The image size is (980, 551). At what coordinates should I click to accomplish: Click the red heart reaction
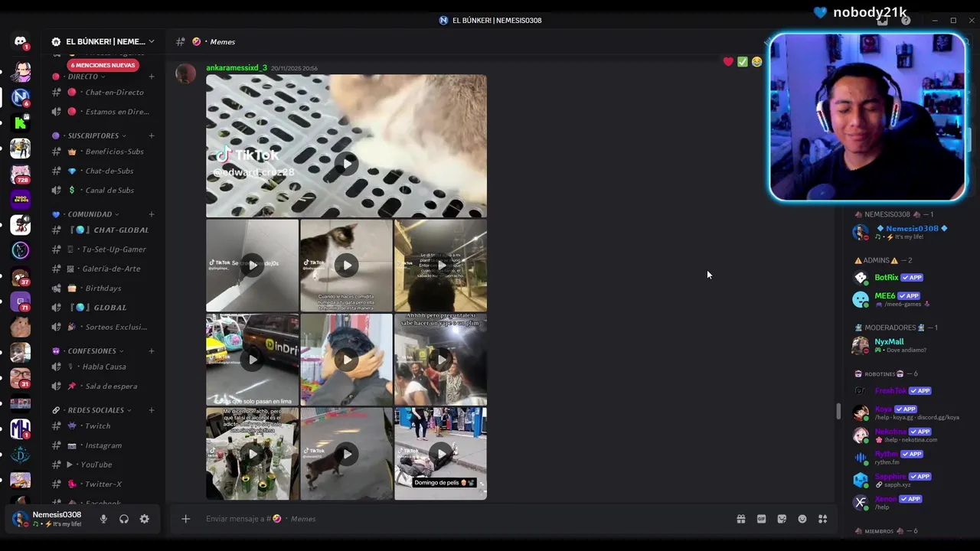coord(728,62)
